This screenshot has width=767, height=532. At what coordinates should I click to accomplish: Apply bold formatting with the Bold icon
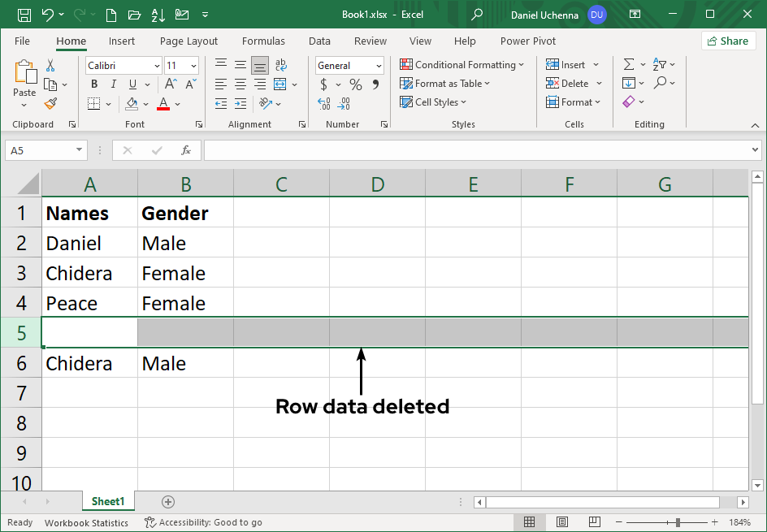click(x=93, y=84)
